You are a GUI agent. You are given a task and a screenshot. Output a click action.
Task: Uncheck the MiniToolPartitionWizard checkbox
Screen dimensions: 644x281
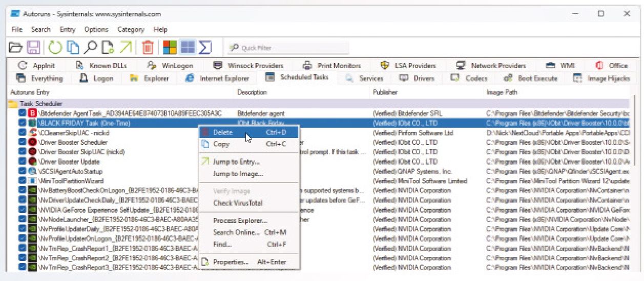[23, 181]
